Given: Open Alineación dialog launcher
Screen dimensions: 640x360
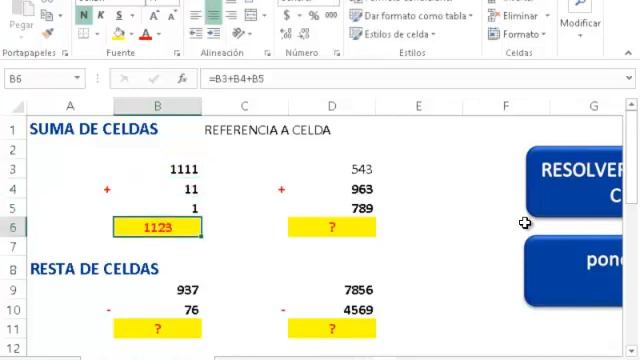Looking at the screenshot, I should pos(267,53).
